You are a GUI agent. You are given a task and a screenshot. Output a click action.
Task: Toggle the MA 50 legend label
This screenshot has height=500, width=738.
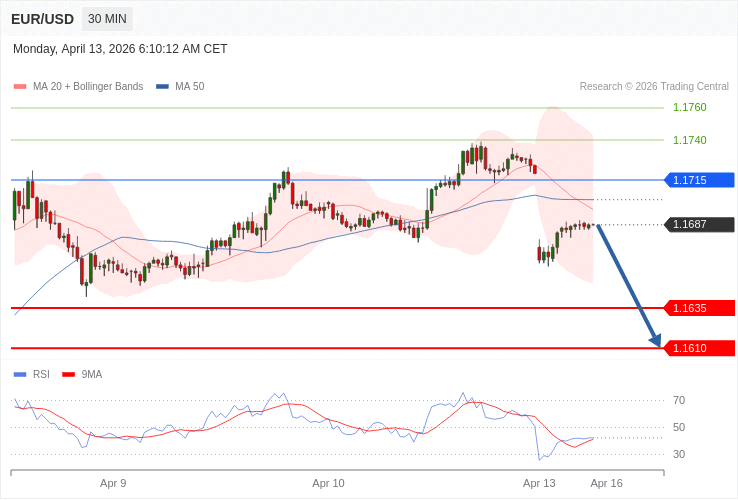pyautogui.click(x=189, y=87)
